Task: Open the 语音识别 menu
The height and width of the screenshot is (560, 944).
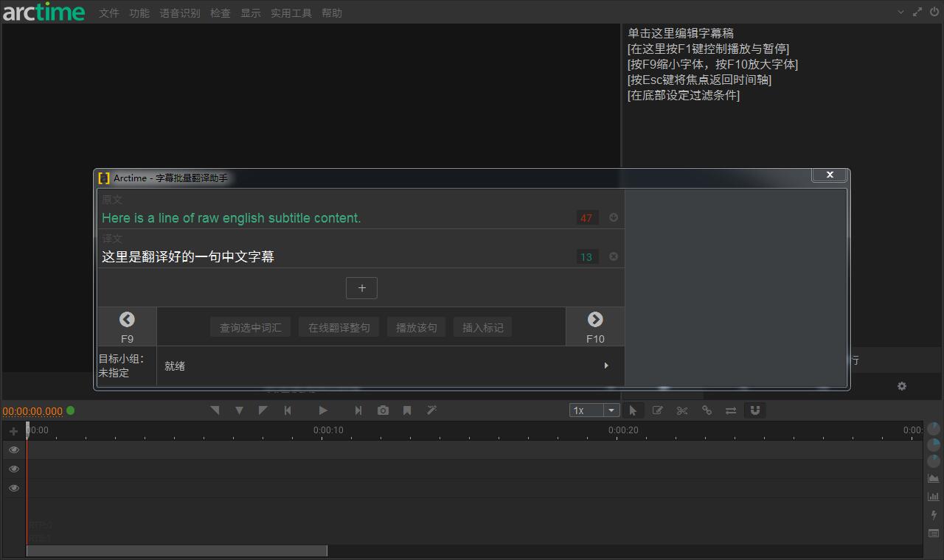Action: tap(180, 13)
